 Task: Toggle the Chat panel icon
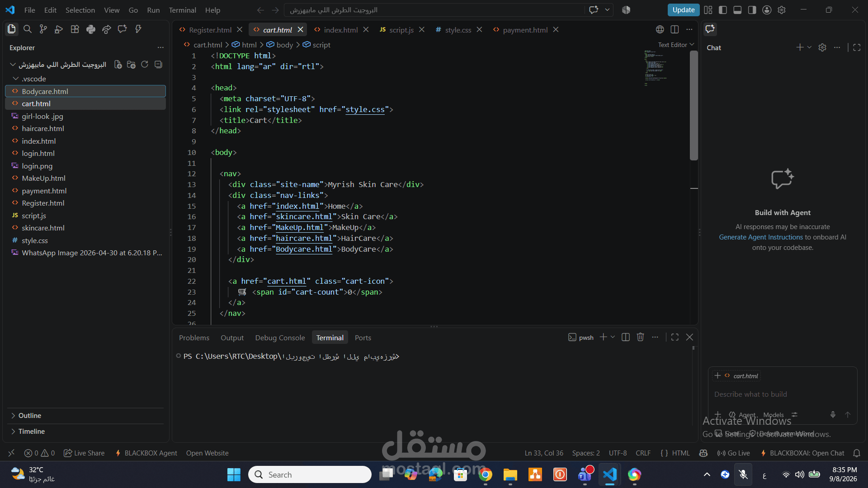tap(710, 29)
